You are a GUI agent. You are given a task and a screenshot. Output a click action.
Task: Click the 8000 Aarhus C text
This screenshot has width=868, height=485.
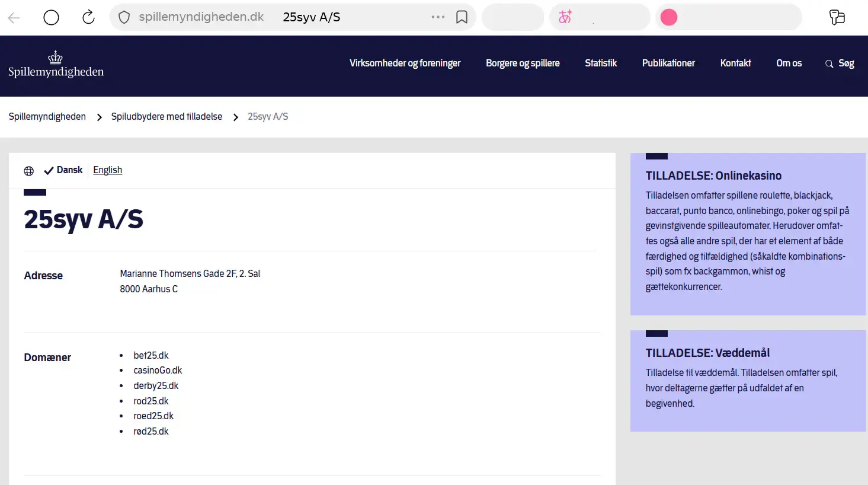(x=149, y=289)
